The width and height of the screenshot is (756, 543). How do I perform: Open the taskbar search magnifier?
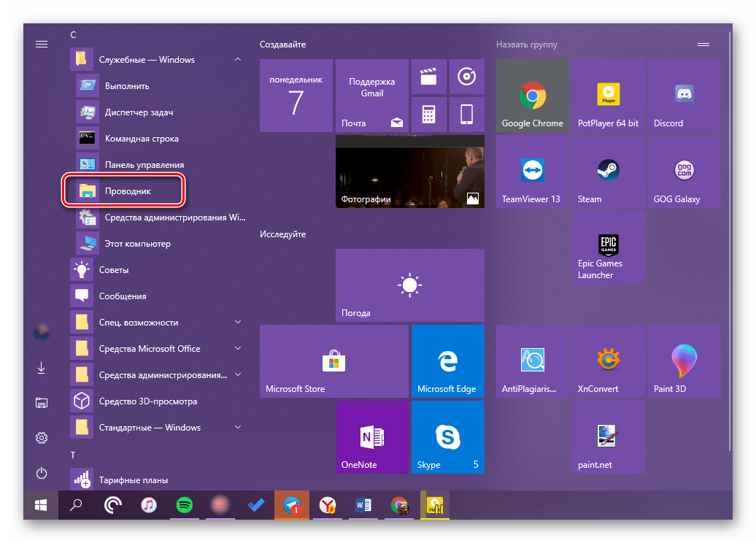click(x=76, y=505)
